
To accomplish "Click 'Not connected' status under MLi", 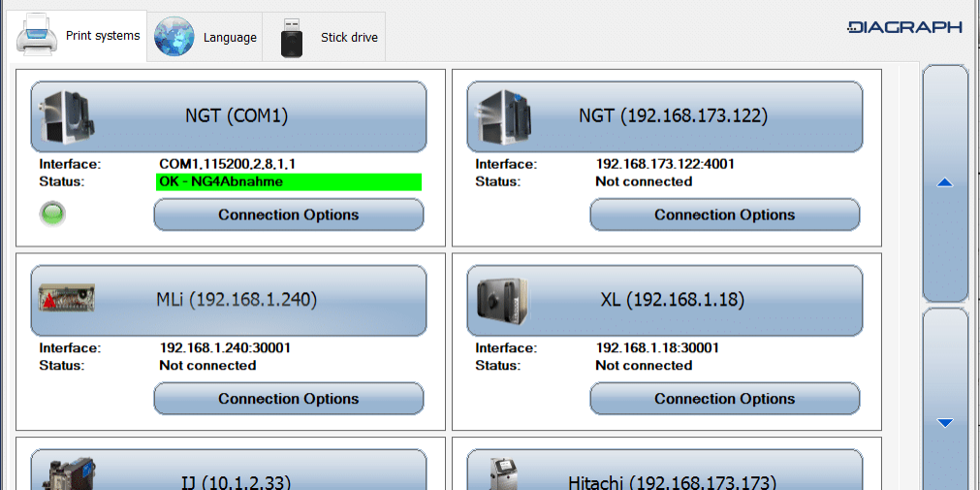I will coord(207,366).
